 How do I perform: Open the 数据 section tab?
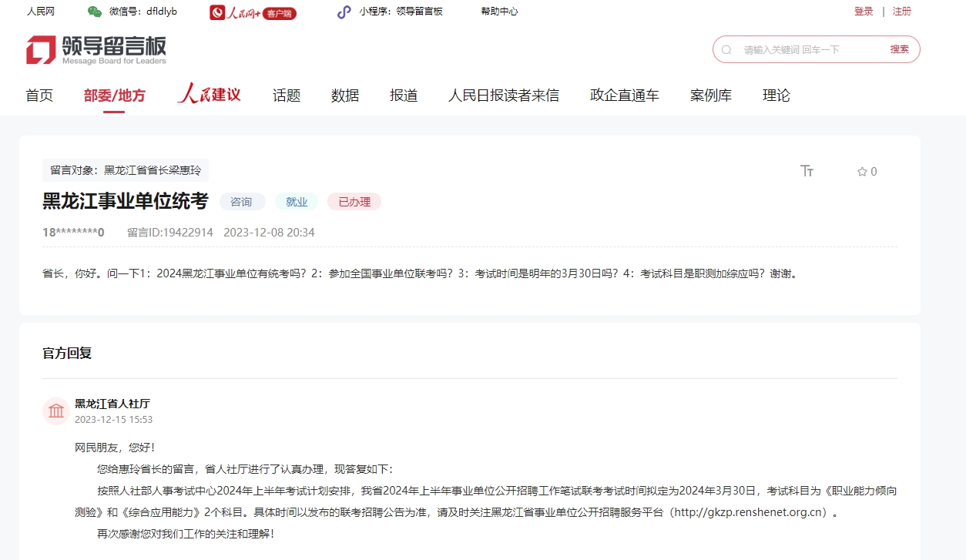coord(344,95)
